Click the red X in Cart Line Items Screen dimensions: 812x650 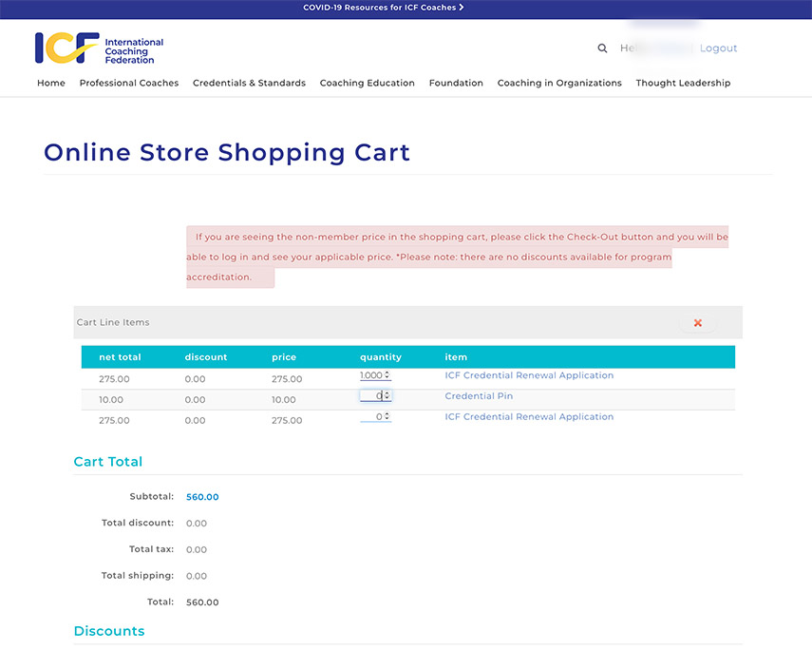point(698,323)
